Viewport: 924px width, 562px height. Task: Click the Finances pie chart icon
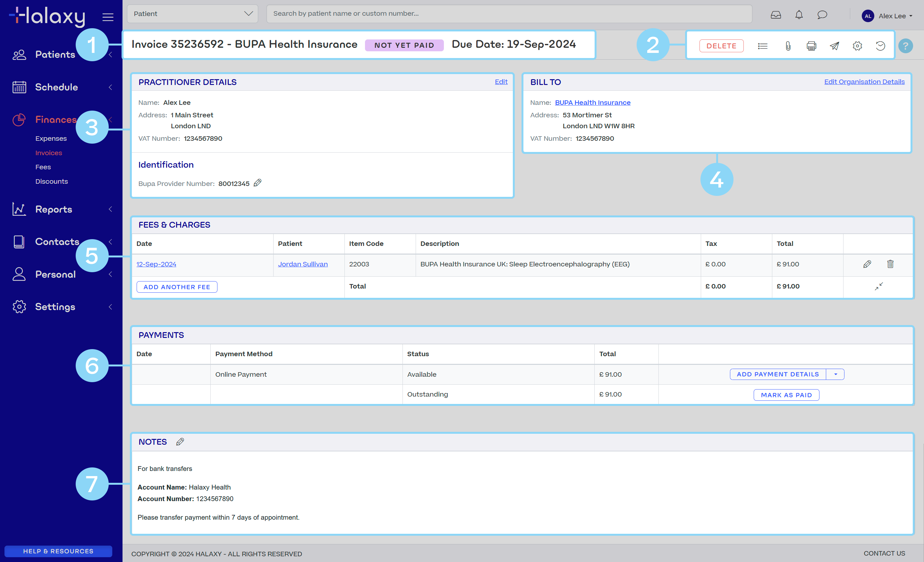pyautogui.click(x=19, y=120)
